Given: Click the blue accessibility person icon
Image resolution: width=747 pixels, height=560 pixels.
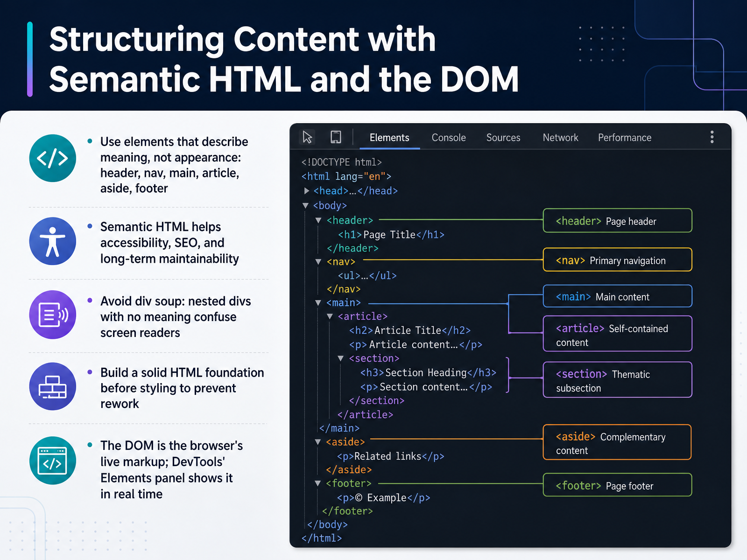Looking at the screenshot, I should (x=53, y=241).
